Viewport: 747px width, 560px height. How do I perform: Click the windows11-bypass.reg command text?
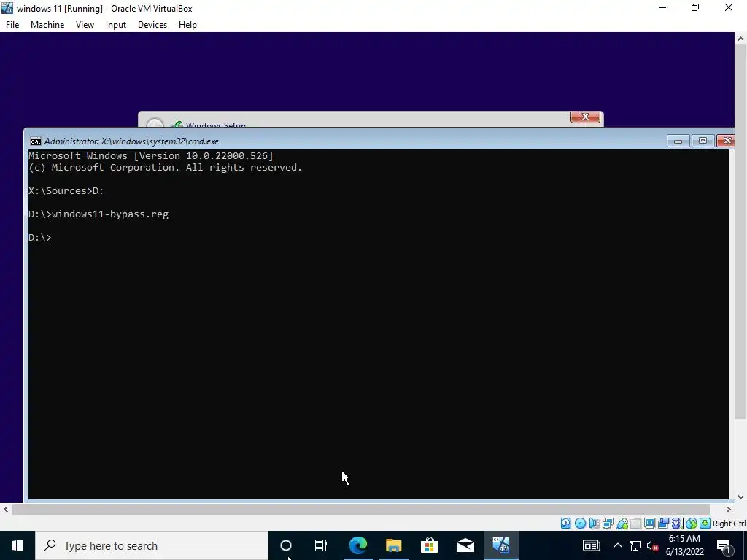click(110, 214)
